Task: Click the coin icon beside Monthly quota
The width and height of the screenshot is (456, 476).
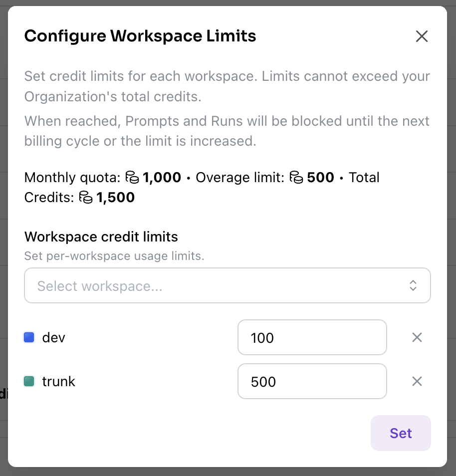Action: (132, 178)
